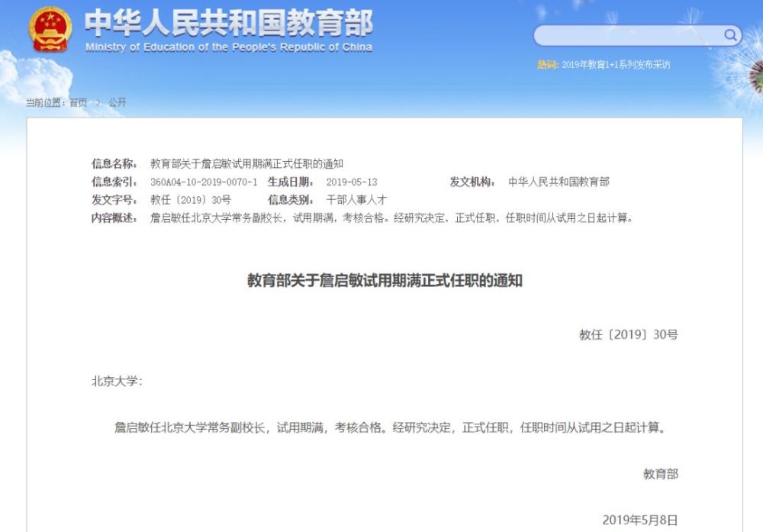Click the 内容概述 label
This screenshot has width=763, height=532.
point(114,218)
